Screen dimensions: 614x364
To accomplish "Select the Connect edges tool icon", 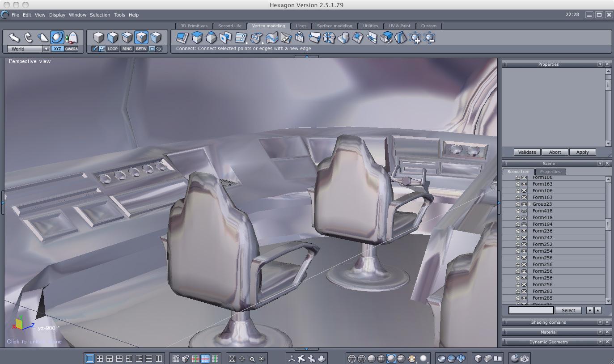I will point(314,38).
